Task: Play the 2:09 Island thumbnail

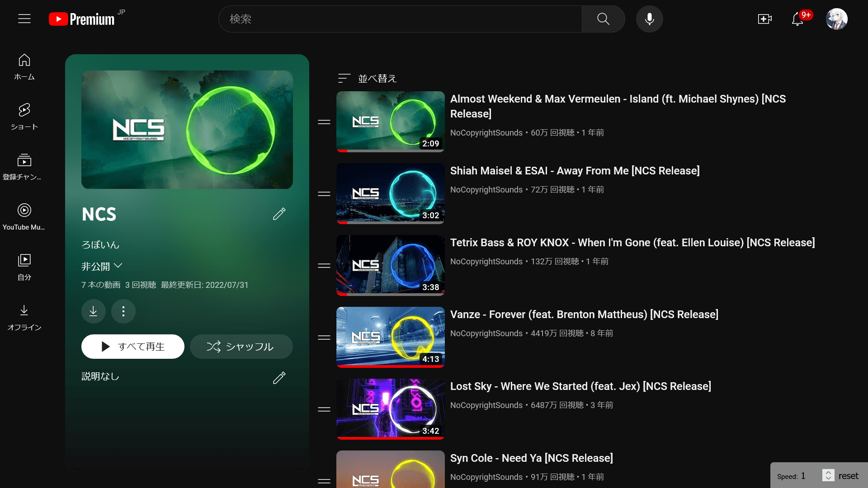Action: (x=391, y=122)
